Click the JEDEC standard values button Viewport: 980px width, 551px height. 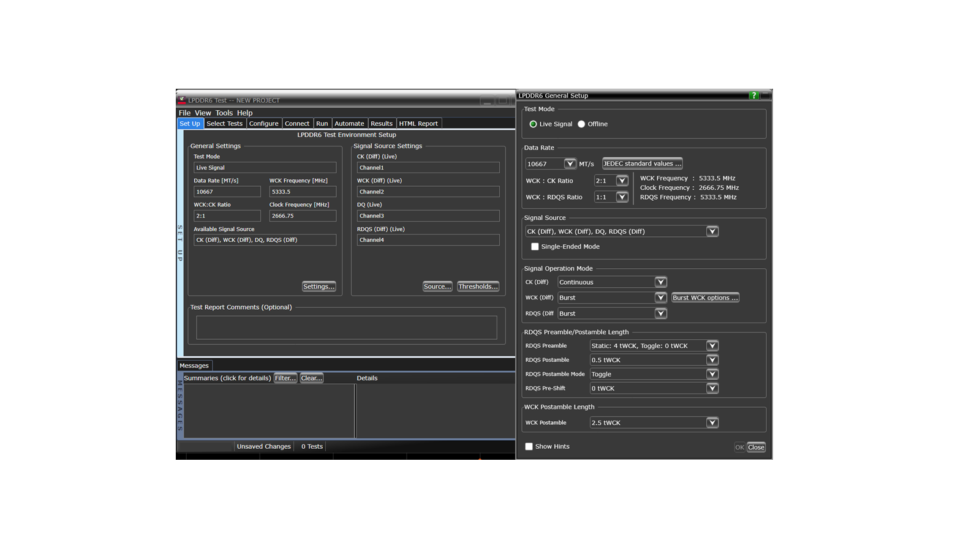click(x=642, y=163)
